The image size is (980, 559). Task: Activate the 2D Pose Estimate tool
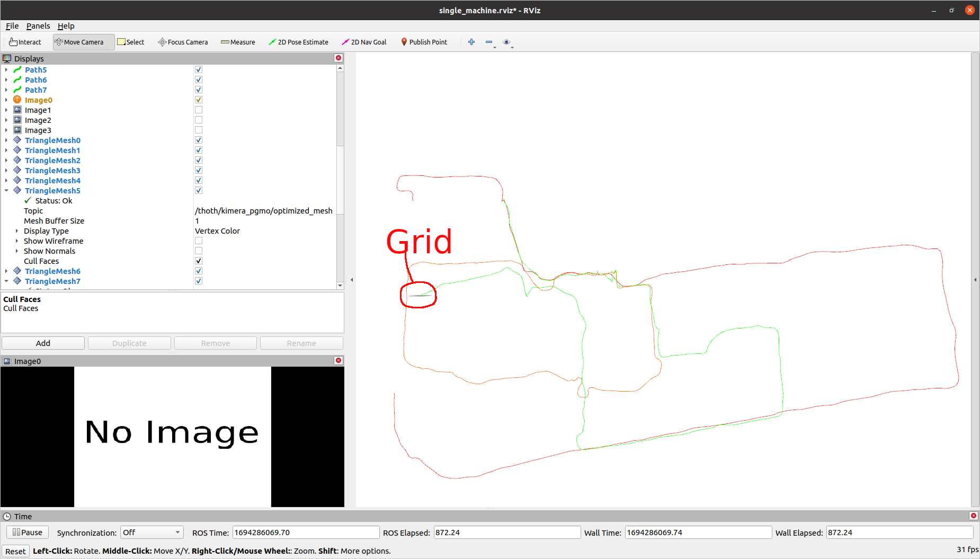(299, 42)
